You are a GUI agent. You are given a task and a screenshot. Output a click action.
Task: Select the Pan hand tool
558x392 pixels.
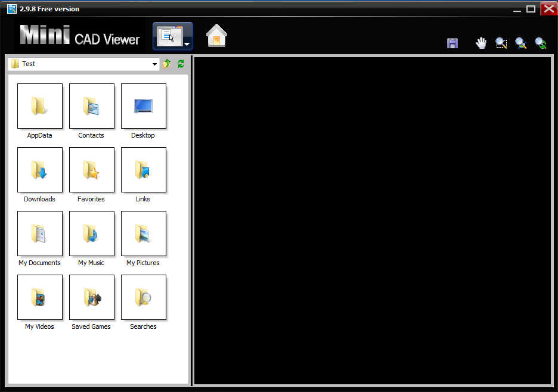pyautogui.click(x=481, y=43)
